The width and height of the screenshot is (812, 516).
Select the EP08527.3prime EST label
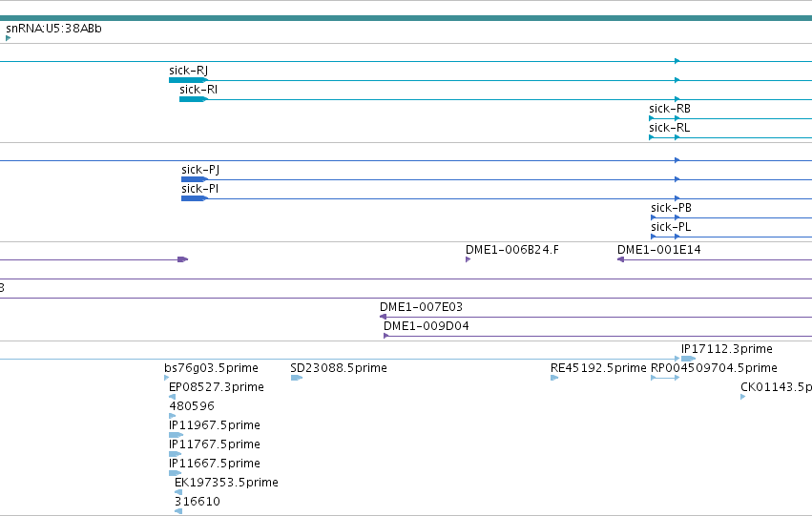217,387
